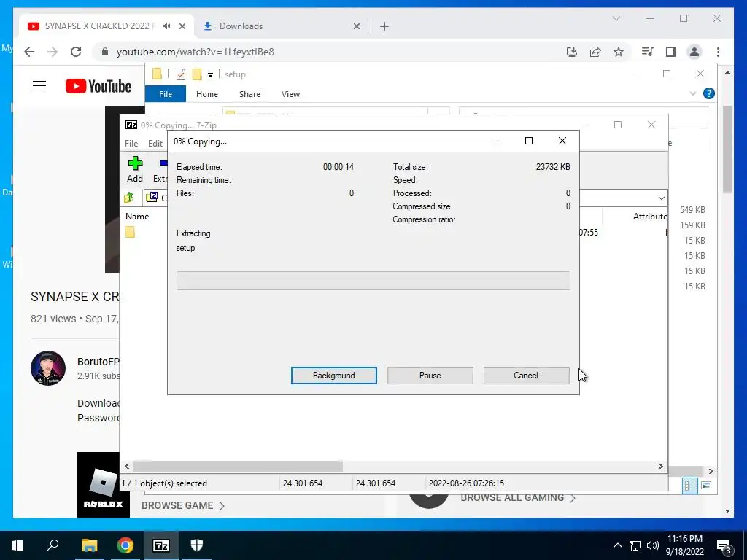
Task: Open File tab in Explorer setup window
Action: [166, 94]
